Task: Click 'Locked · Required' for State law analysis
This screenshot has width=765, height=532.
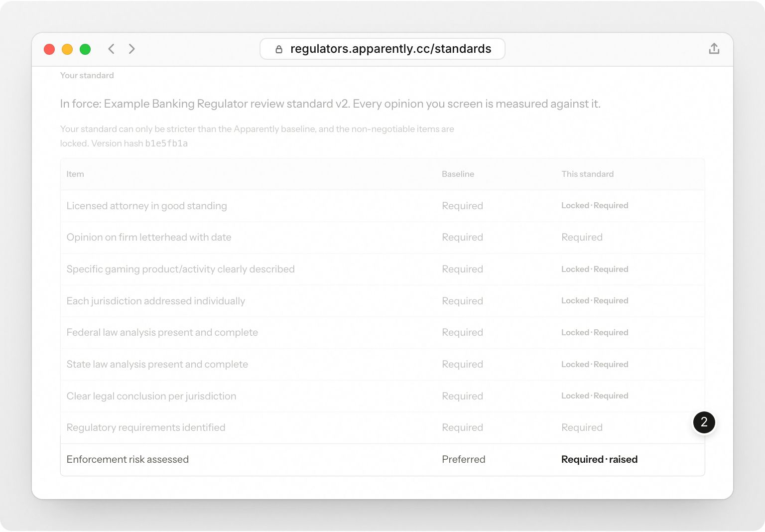Action: tap(595, 364)
